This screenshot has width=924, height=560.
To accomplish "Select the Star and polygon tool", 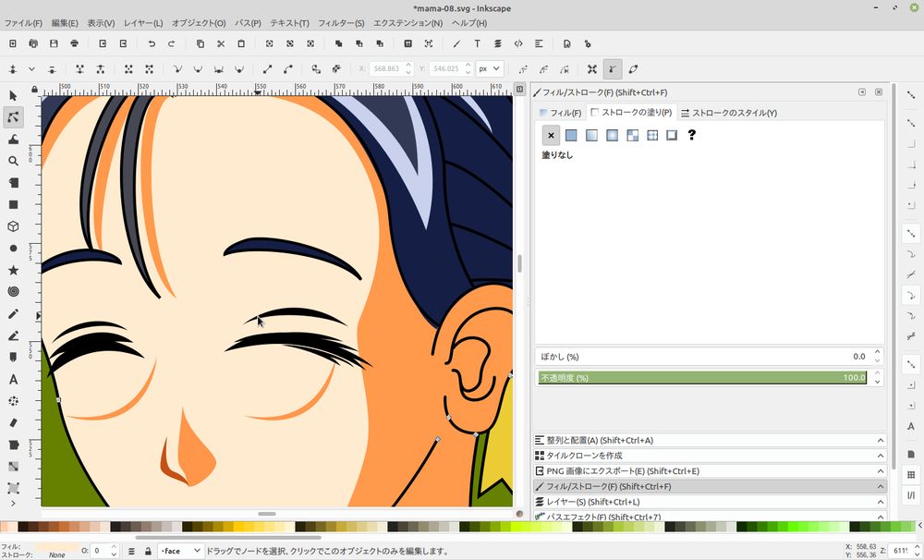I will [13, 270].
